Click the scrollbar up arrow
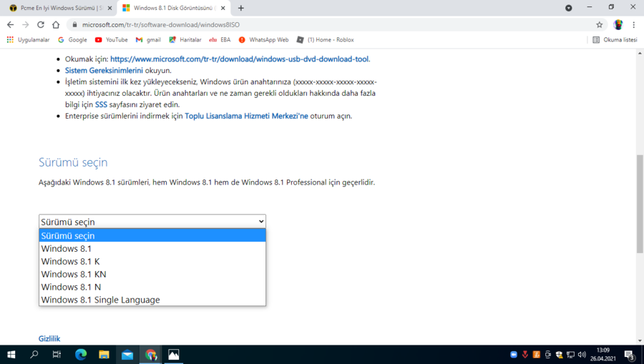The image size is (644, 364). (640, 53)
